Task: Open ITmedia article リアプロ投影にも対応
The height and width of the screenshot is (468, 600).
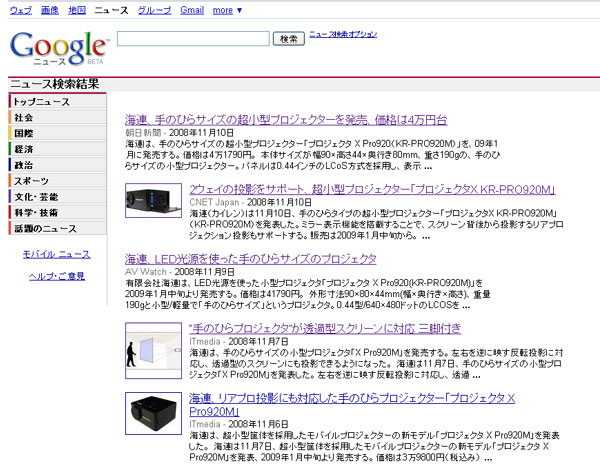Action: 352,405
